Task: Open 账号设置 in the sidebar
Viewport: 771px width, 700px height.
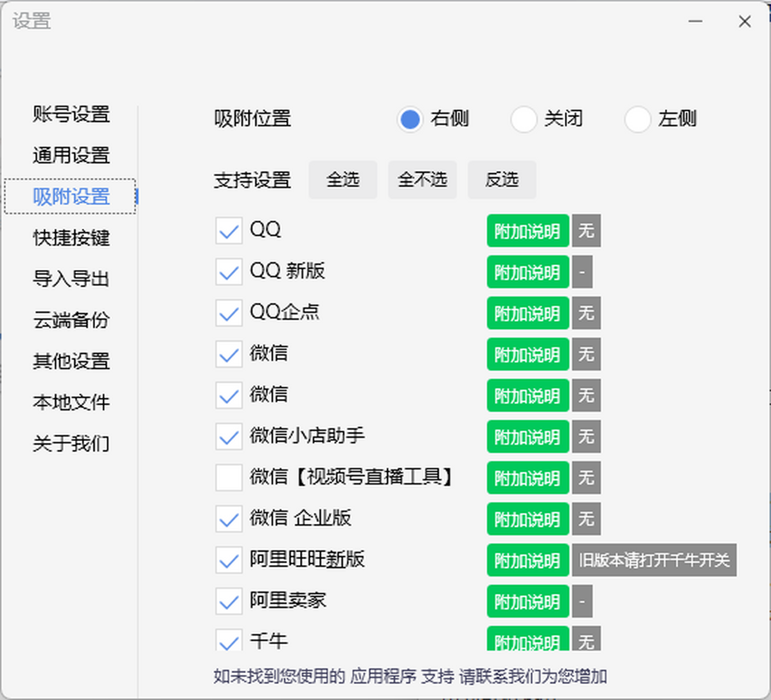Action: (x=71, y=114)
